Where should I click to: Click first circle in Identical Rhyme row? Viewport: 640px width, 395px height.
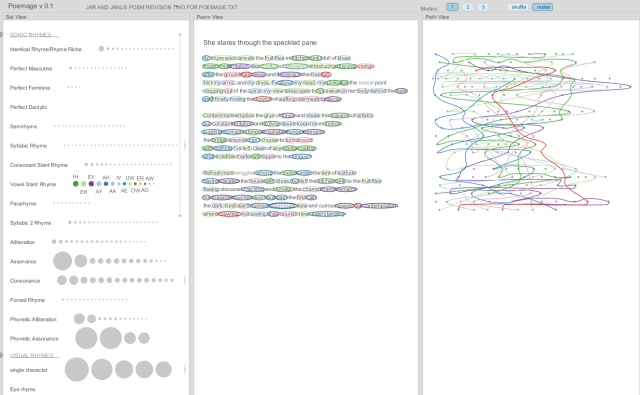click(101, 49)
